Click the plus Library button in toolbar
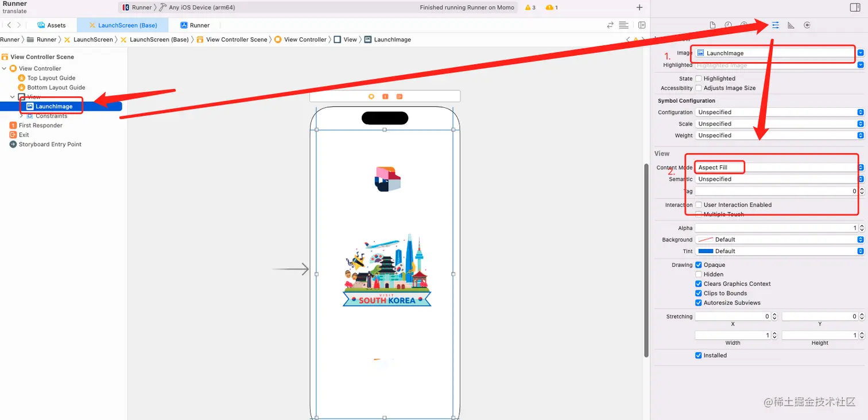The image size is (868, 420). coord(640,7)
